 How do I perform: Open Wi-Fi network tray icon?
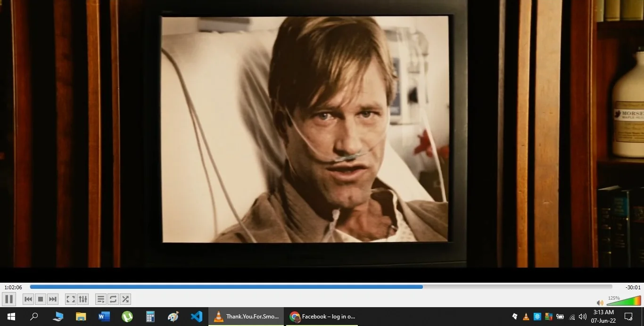[x=572, y=317]
